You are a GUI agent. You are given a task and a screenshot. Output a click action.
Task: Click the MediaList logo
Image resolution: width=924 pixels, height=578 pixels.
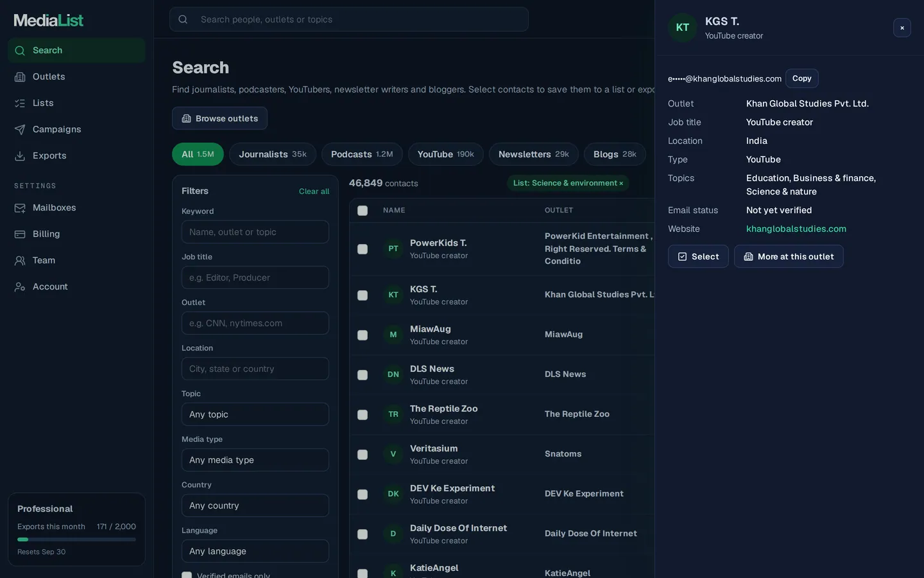pos(49,21)
